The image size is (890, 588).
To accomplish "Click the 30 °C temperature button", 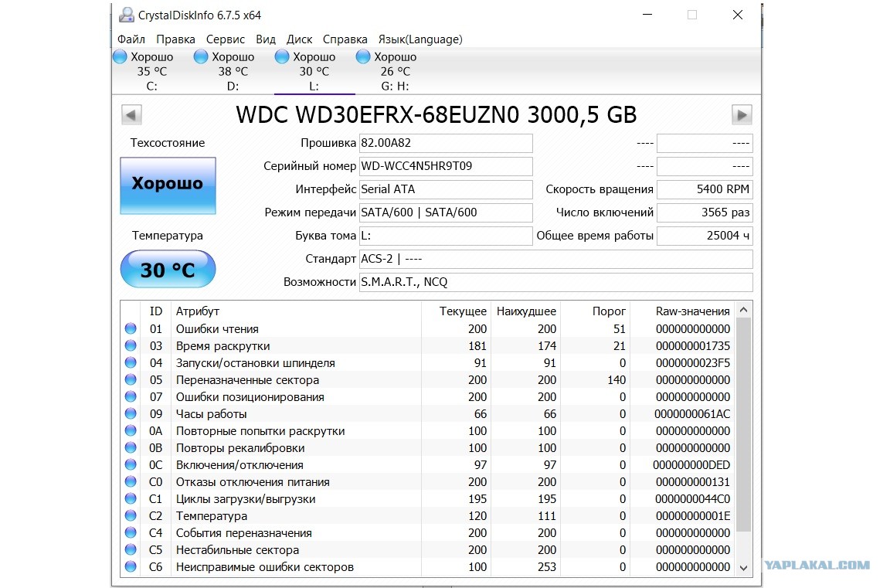I will coord(168,269).
